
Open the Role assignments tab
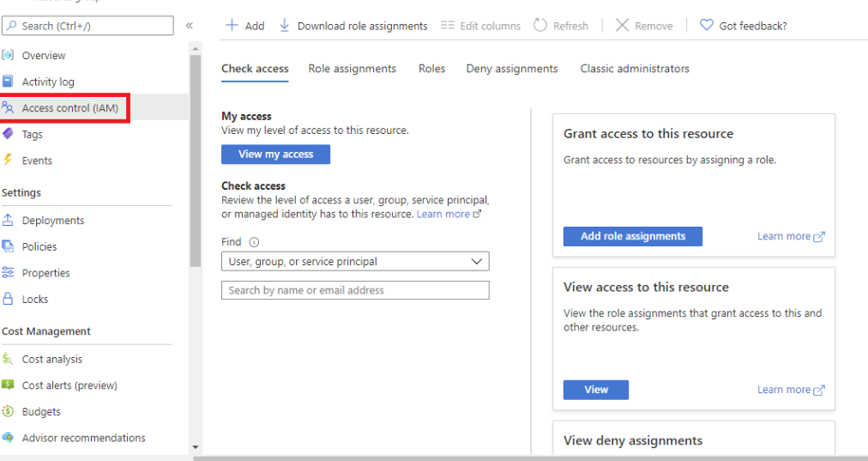352,69
